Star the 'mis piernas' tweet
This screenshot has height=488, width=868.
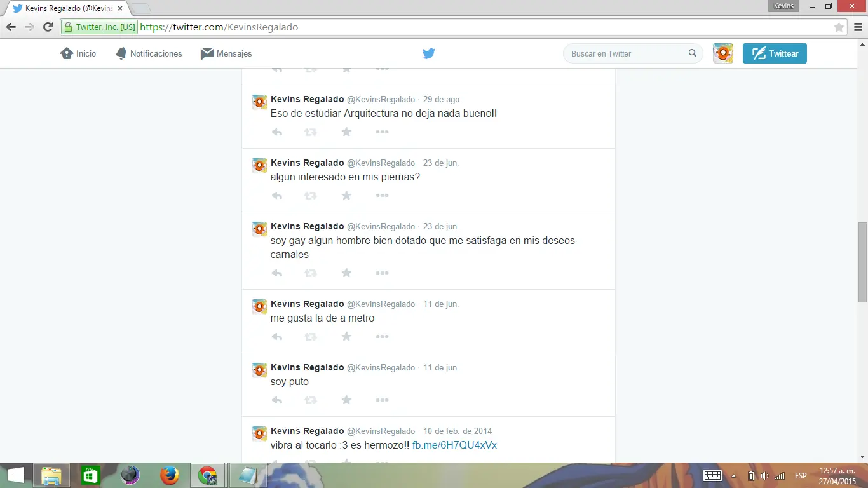pos(346,196)
